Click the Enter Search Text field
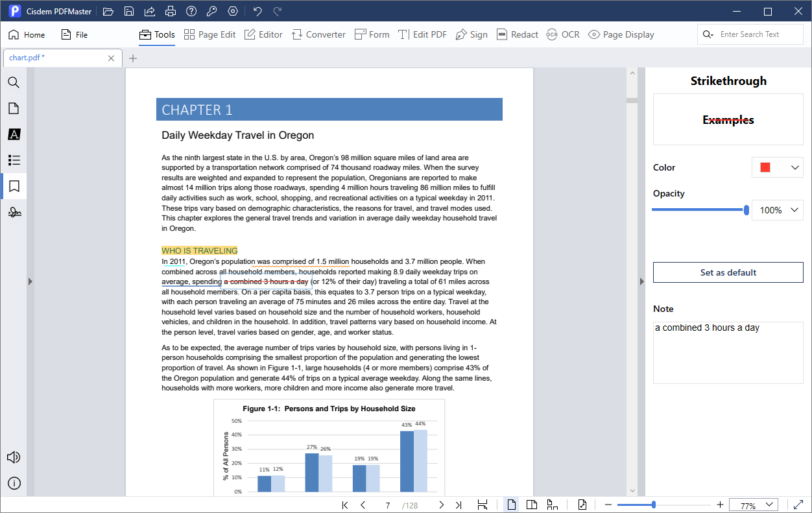This screenshot has height=513, width=812. [x=756, y=34]
